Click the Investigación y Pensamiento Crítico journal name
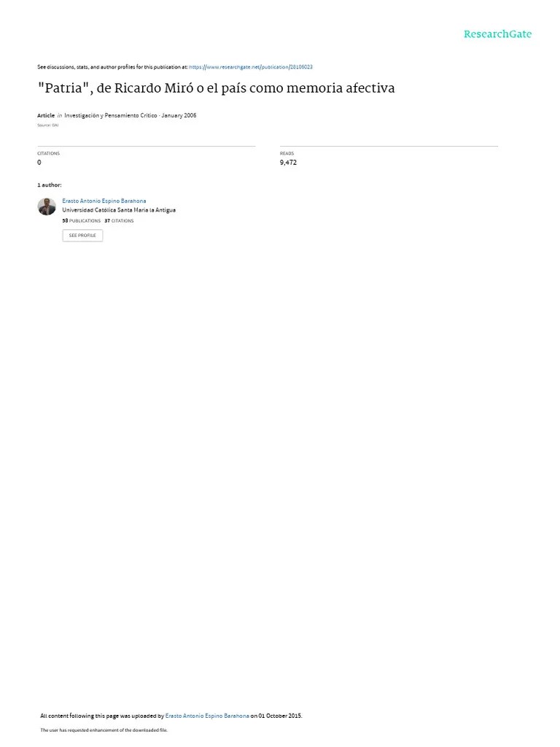 coord(111,116)
